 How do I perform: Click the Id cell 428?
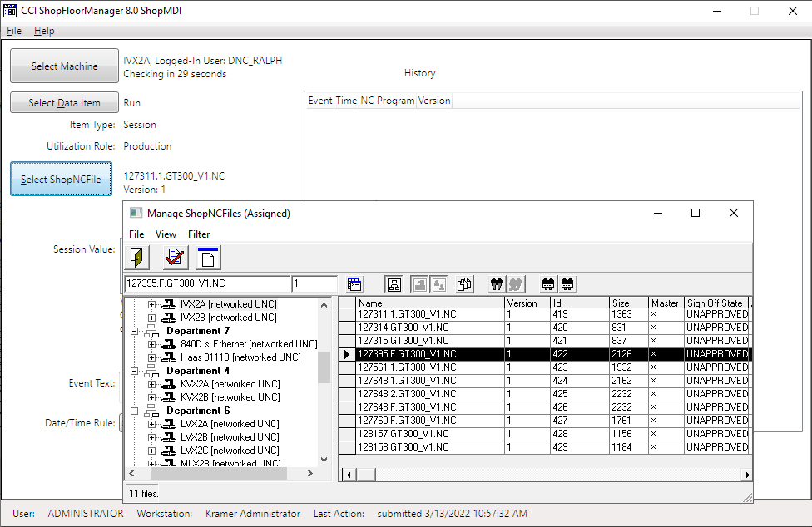point(580,433)
